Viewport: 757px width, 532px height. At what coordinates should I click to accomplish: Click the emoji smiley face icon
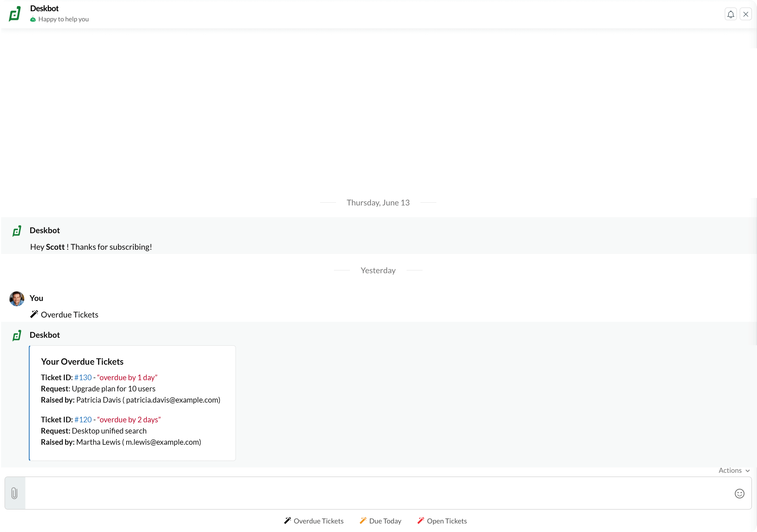pos(739,493)
